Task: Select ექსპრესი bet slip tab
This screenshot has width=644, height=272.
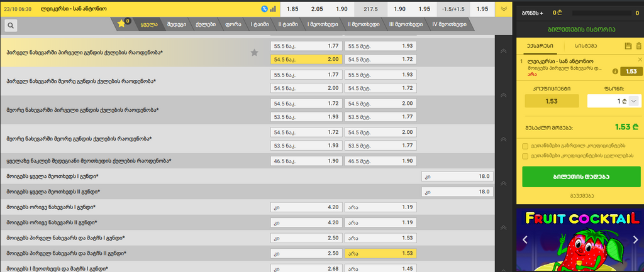Action: (x=540, y=46)
